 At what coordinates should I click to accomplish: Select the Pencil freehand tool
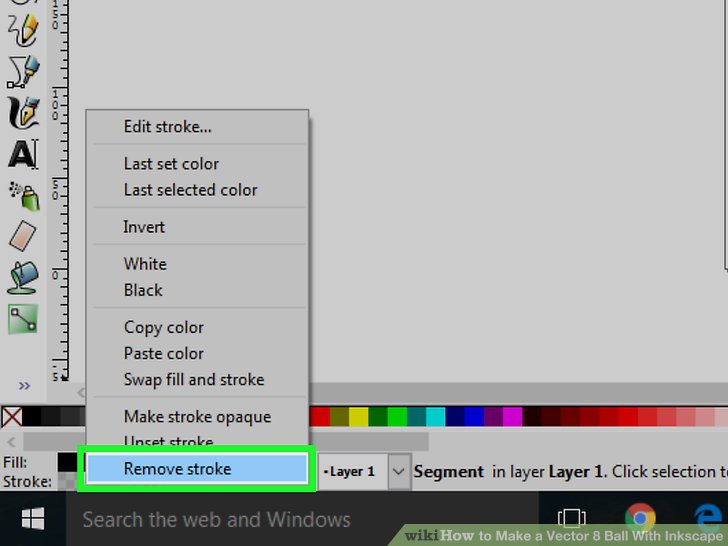23,30
